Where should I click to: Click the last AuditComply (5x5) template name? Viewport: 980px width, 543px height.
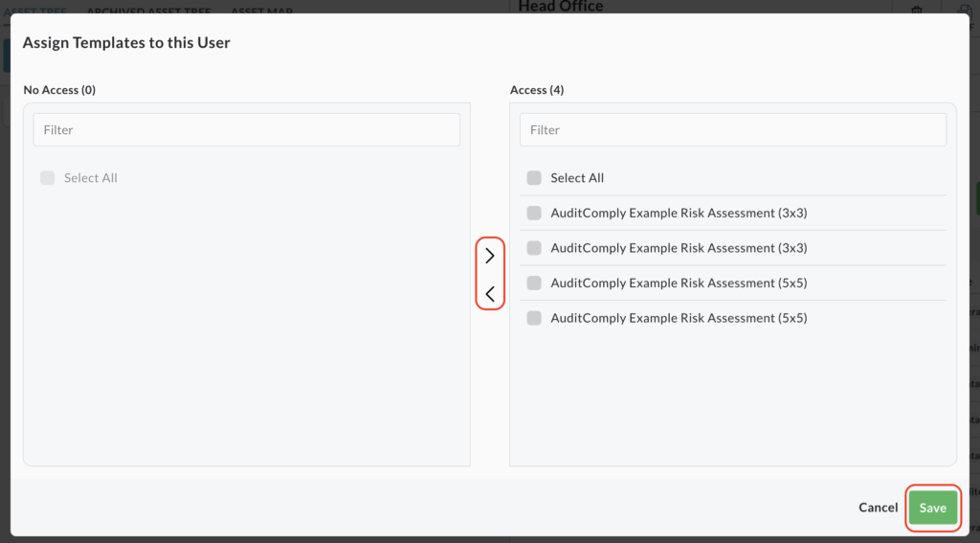coord(679,318)
